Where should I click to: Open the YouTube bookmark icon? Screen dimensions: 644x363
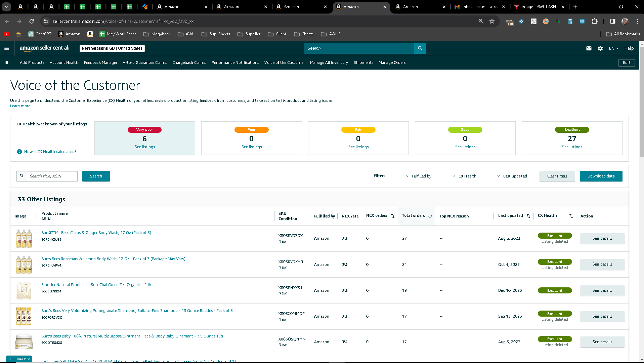(x=6, y=34)
